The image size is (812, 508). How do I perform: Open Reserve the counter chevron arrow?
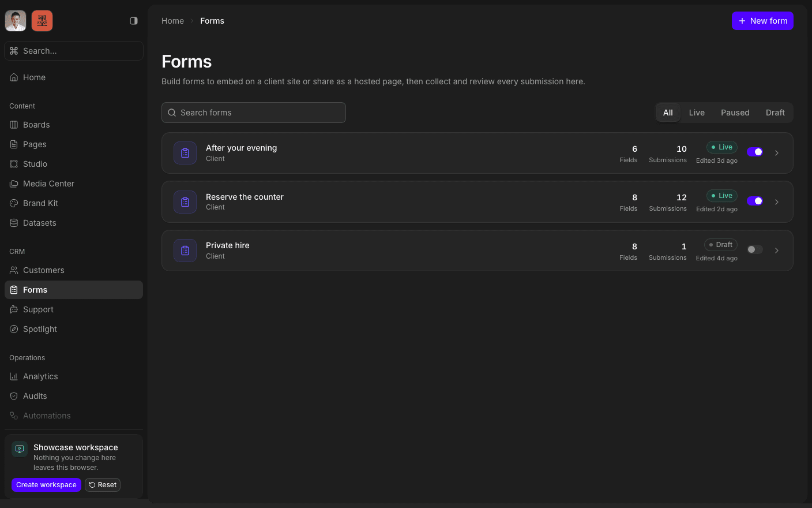tap(777, 202)
